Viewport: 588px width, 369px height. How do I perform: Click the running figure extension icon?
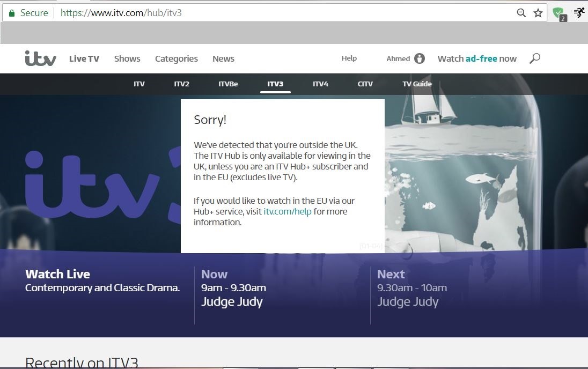(579, 13)
